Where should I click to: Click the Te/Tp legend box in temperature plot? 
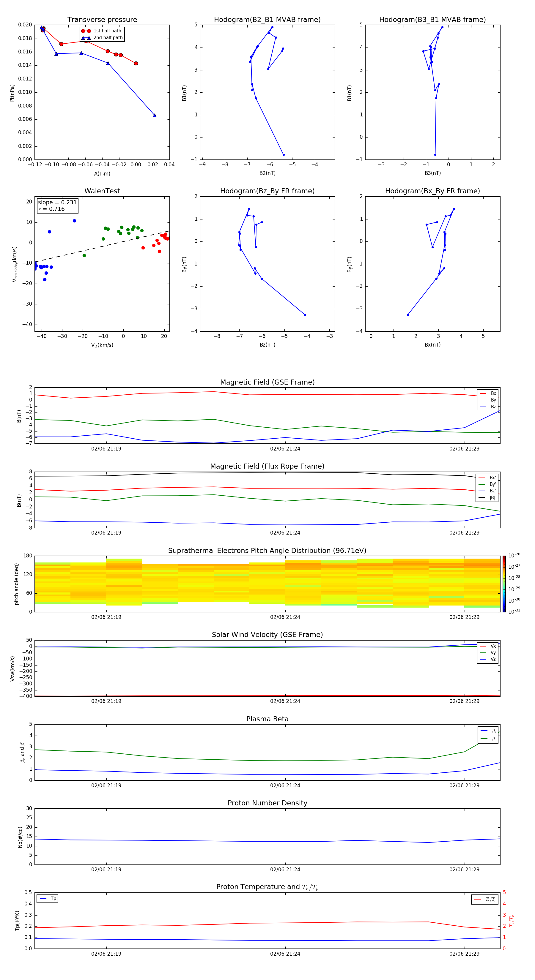pyautogui.click(x=485, y=899)
